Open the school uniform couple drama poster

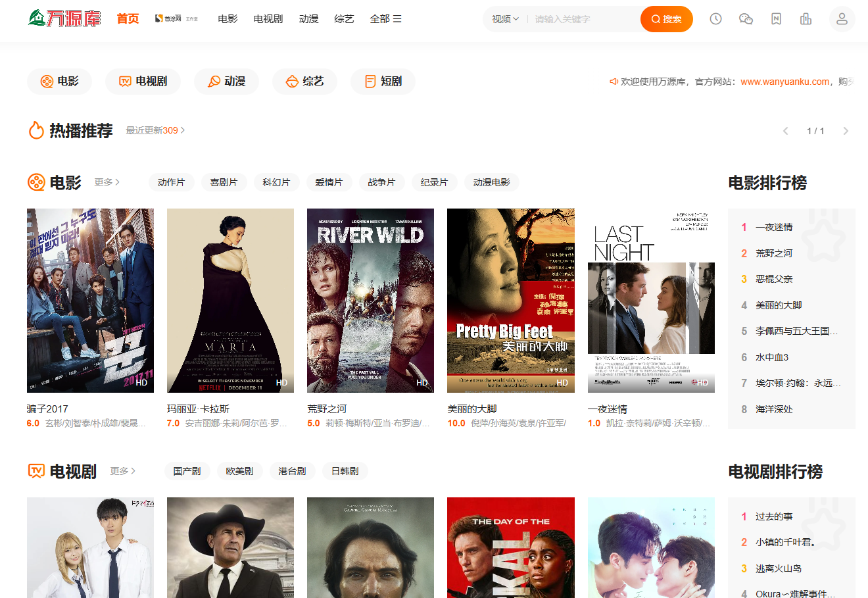click(x=90, y=547)
